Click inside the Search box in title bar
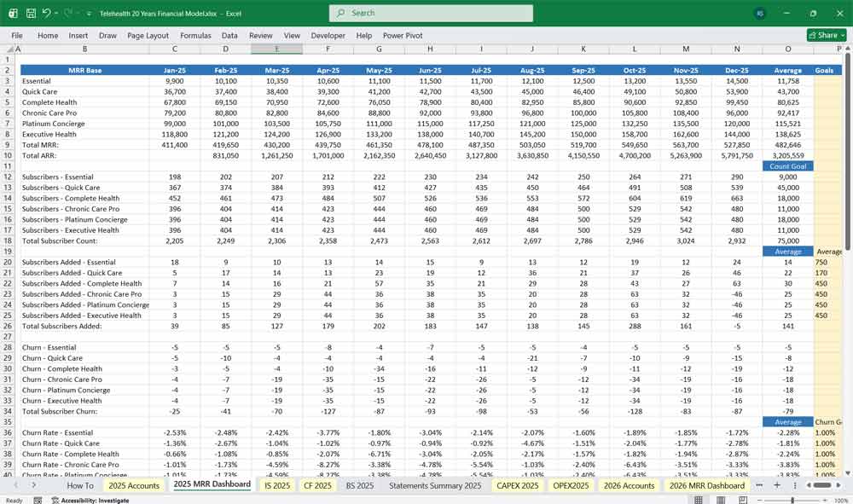Image resolution: width=853 pixels, height=504 pixels. click(431, 13)
